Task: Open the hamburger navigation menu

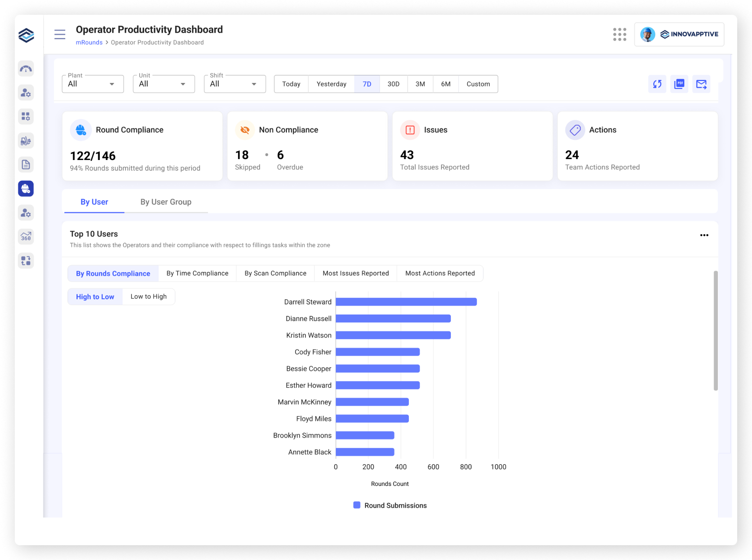Action: 60,34
